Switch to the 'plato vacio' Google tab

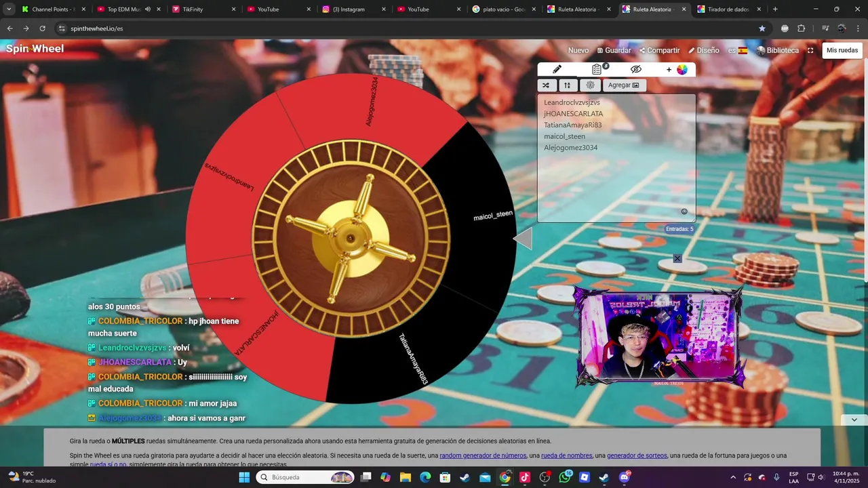(502, 9)
